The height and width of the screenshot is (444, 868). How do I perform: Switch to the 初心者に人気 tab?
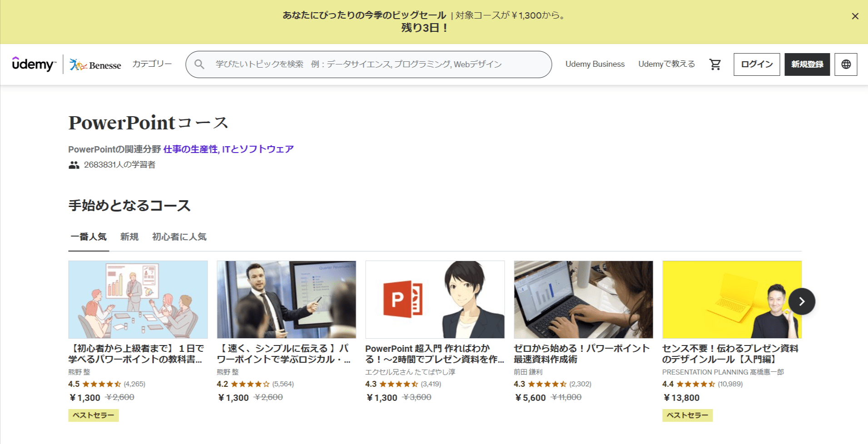coord(179,237)
